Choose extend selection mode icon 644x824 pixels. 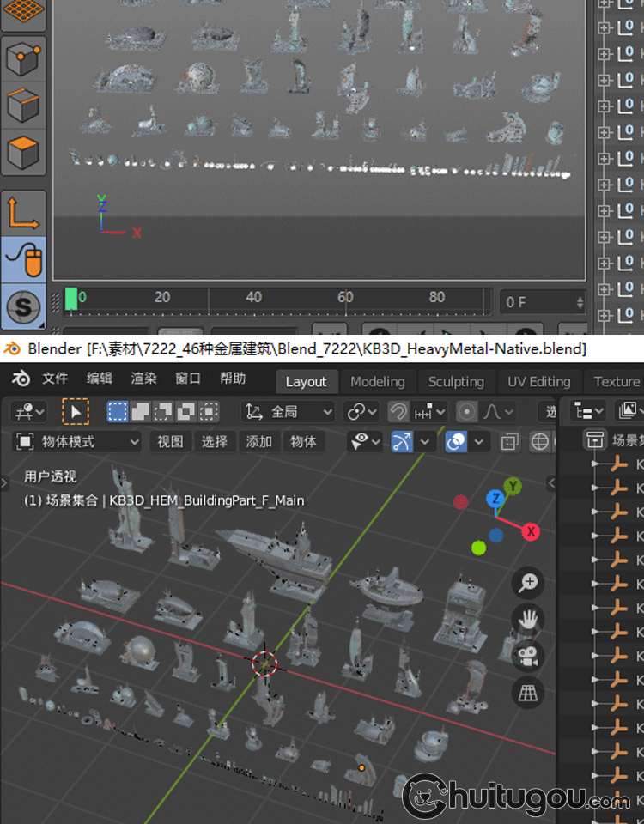coord(140,411)
